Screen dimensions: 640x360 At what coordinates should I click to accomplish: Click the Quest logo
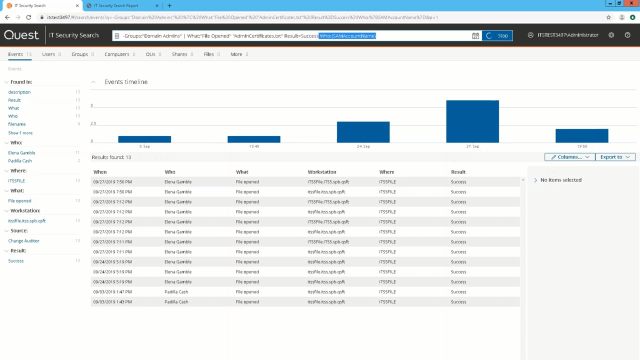(x=21, y=35)
